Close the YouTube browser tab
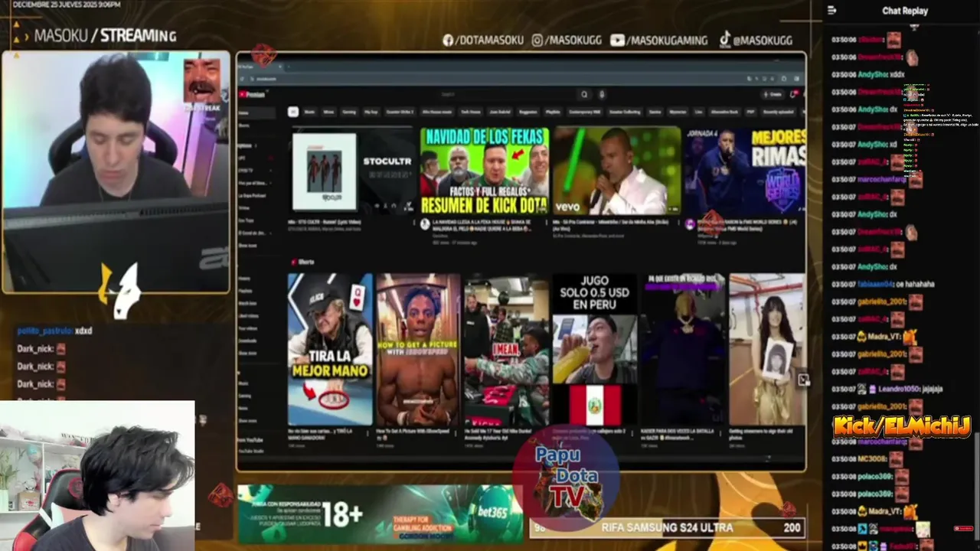The width and height of the screenshot is (980, 551). 279,66
